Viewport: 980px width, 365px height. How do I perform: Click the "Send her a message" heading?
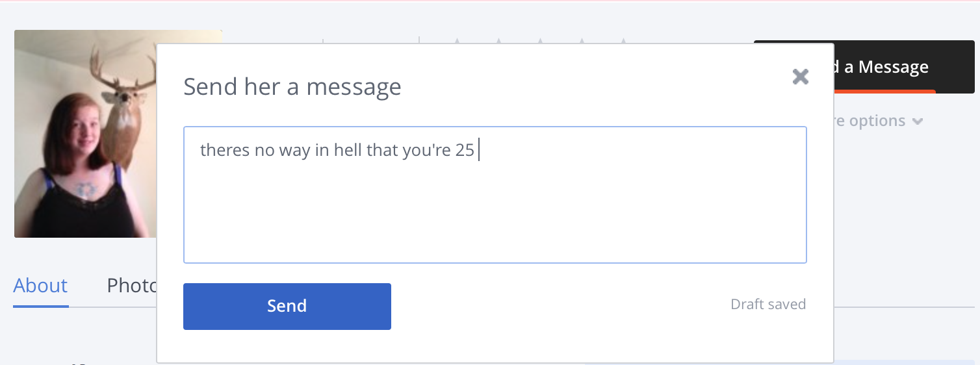(x=292, y=86)
